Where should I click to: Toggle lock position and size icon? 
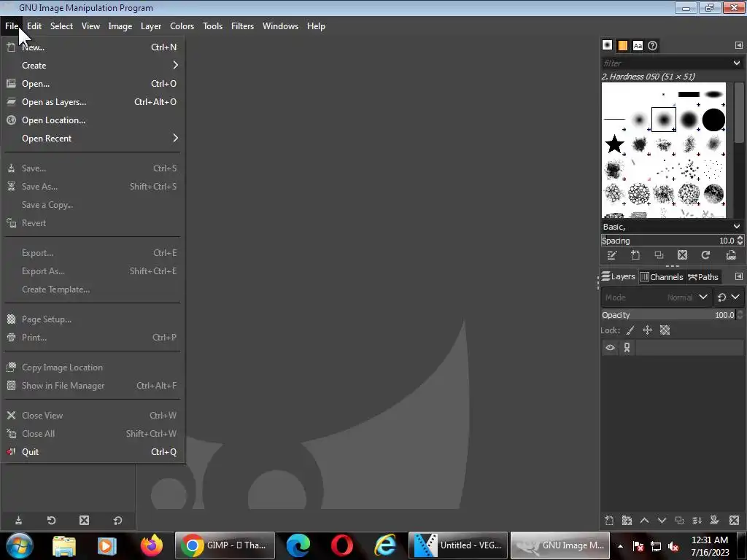(x=647, y=330)
